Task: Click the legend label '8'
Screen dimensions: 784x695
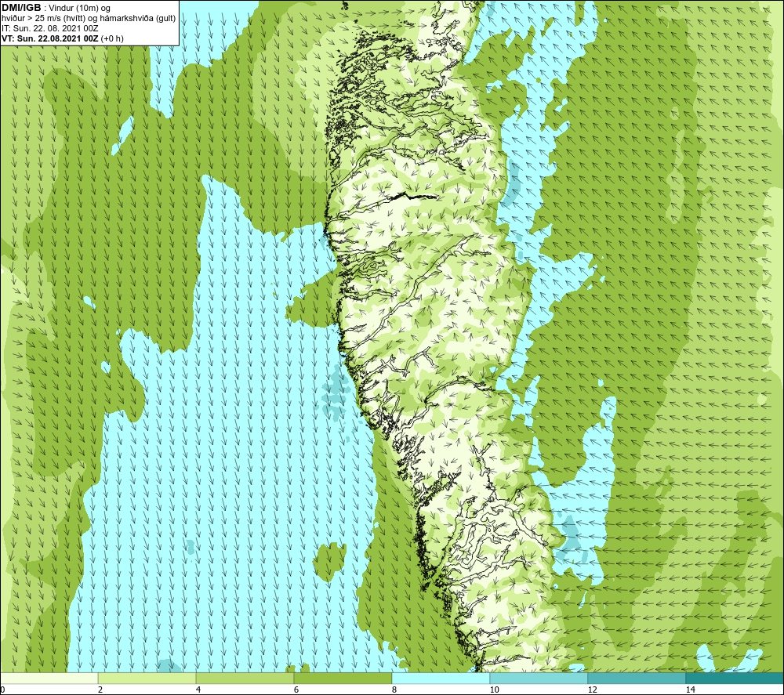Action: pyautogui.click(x=394, y=690)
